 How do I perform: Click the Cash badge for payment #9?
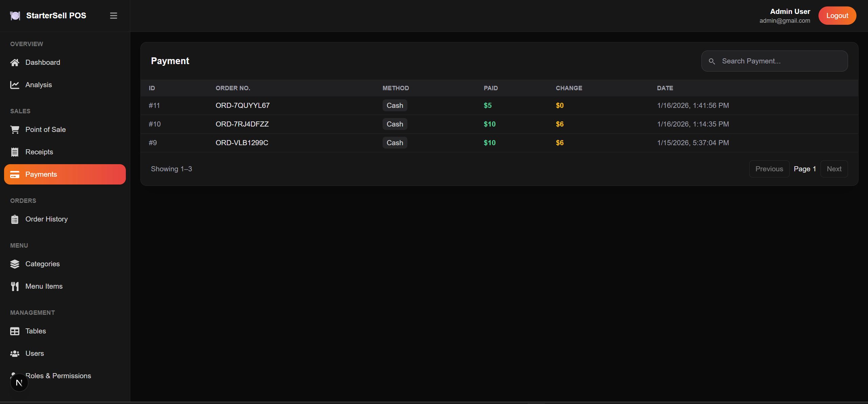[x=395, y=143]
